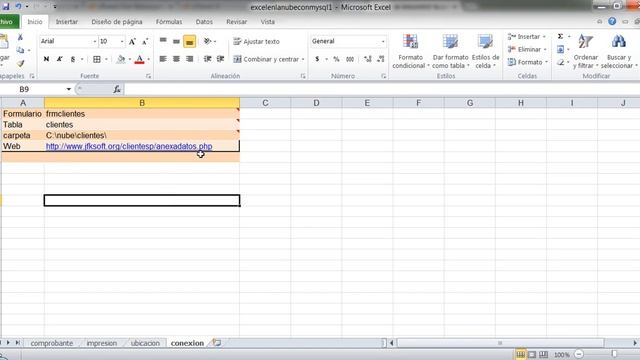
Task: Select the Format Painter brush
Action: pos(20,63)
